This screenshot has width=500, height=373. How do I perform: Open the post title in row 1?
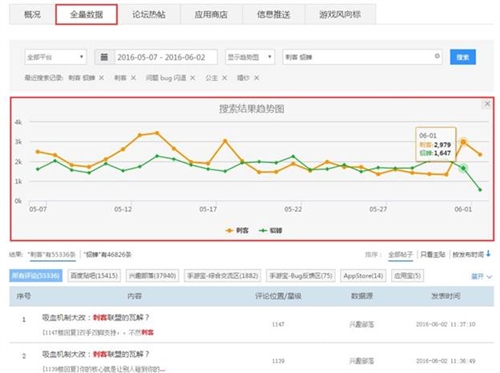(96, 317)
